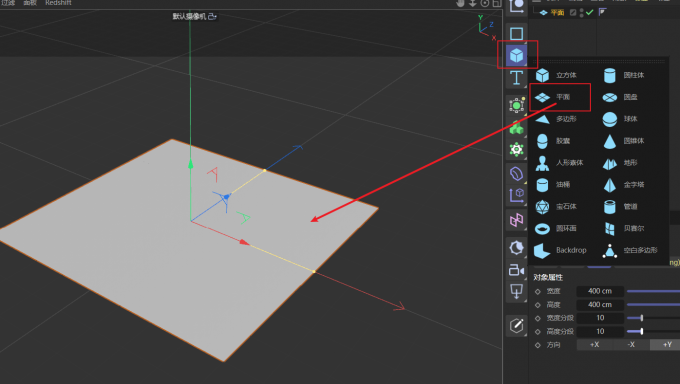The image size is (680, 384).
Task: Select the Text (T) spline tool
Action: pos(517,78)
